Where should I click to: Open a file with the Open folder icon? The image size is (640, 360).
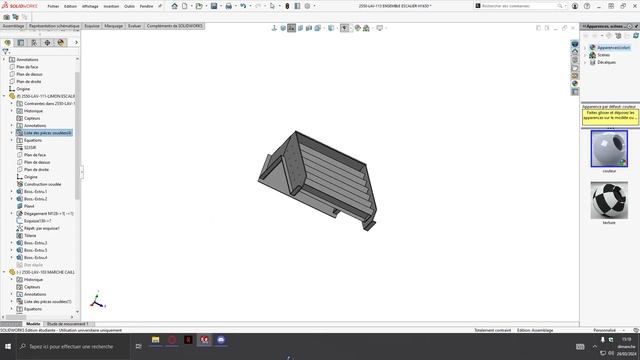point(199,6)
